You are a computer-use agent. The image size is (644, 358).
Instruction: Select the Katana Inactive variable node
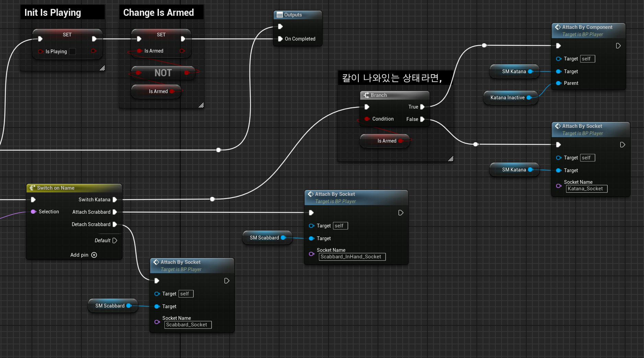[x=511, y=98]
